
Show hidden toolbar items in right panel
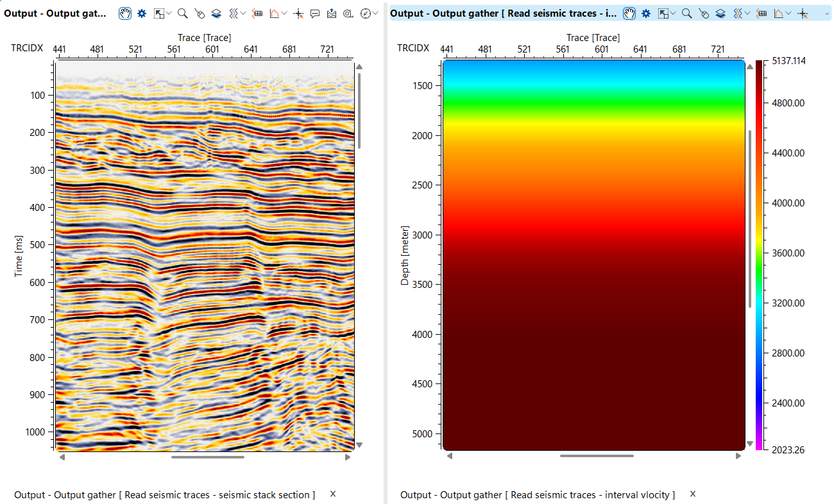pyautogui.click(x=826, y=13)
